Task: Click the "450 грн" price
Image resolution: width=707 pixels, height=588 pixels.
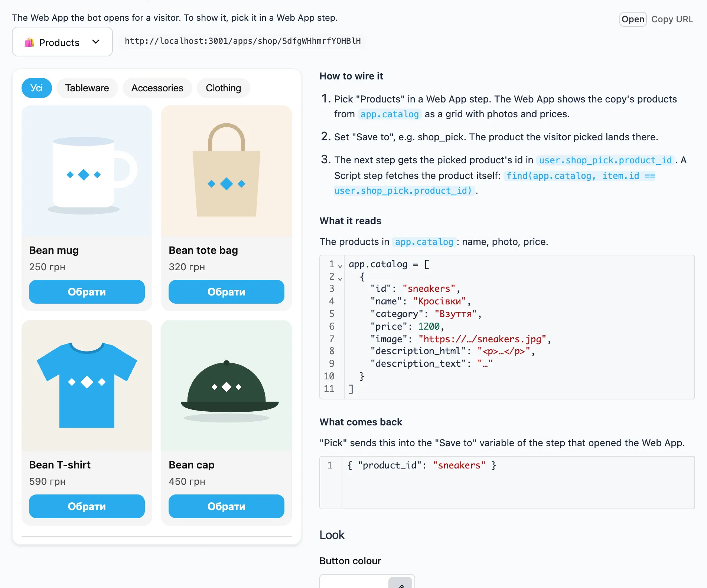Action: [187, 481]
